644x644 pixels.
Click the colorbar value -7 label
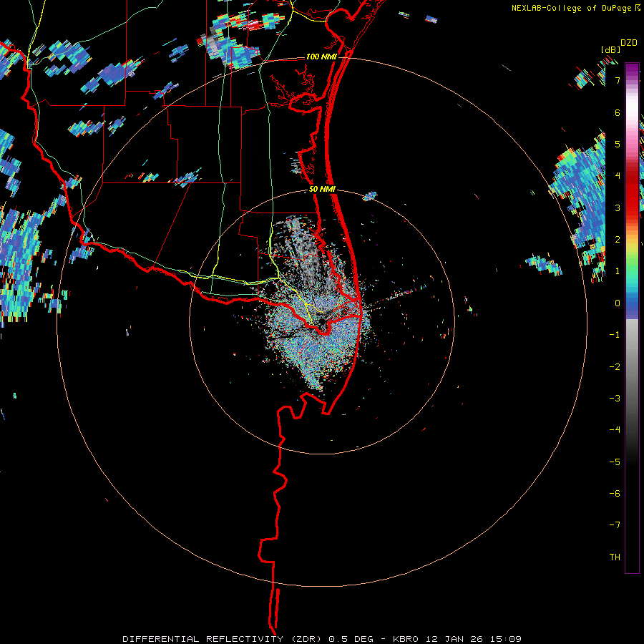tap(615, 525)
